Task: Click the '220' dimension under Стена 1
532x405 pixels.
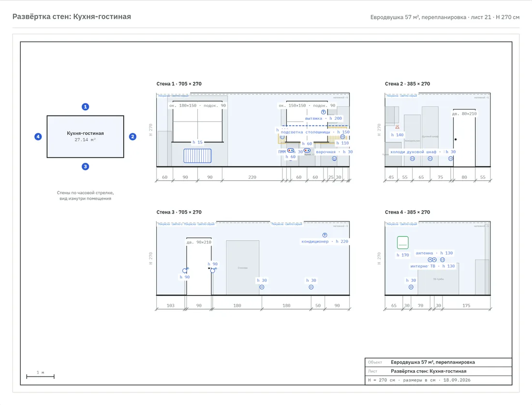Action: pyautogui.click(x=252, y=177)
